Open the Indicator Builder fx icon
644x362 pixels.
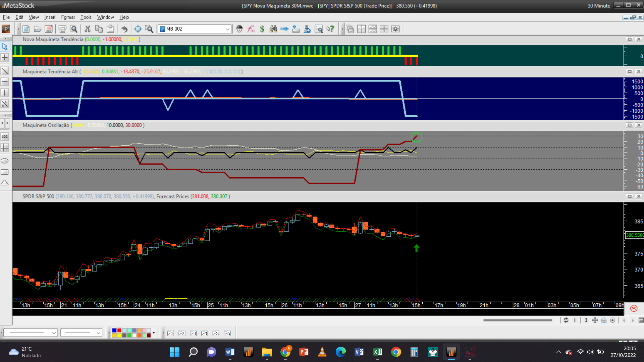point(251,29)
